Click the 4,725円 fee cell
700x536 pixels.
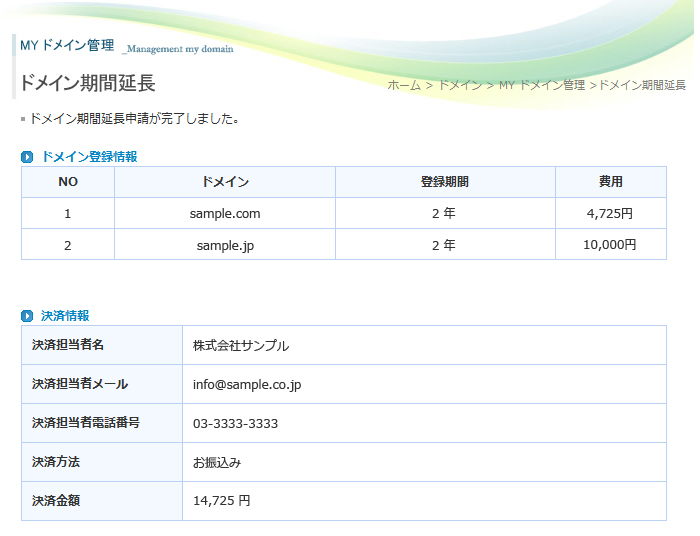[610, 213]
